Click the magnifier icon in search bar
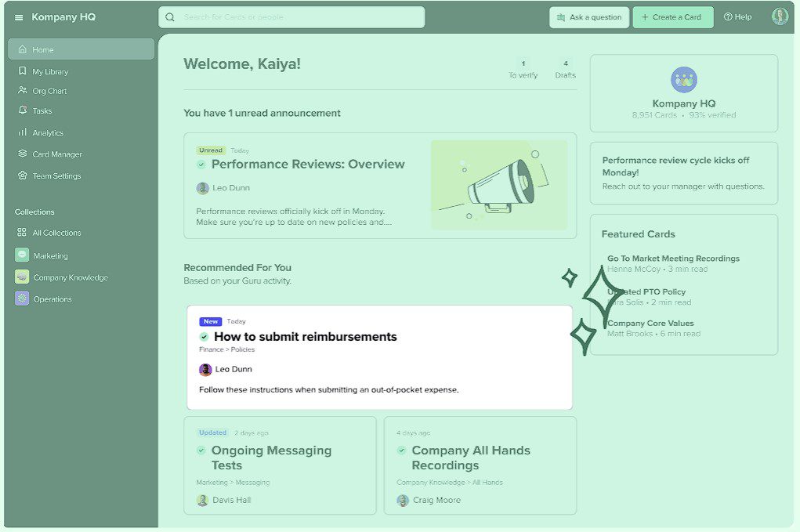Image resolution: width=800 pixels, height=532 pixels. pos(170,17)
